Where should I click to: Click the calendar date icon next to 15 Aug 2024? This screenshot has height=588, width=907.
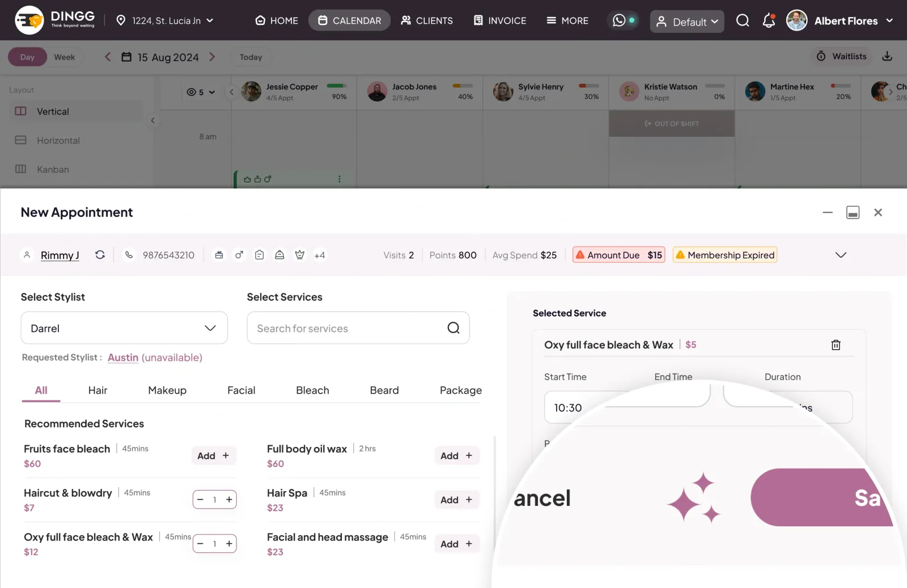pyautogui.click(x=126, y=57)
